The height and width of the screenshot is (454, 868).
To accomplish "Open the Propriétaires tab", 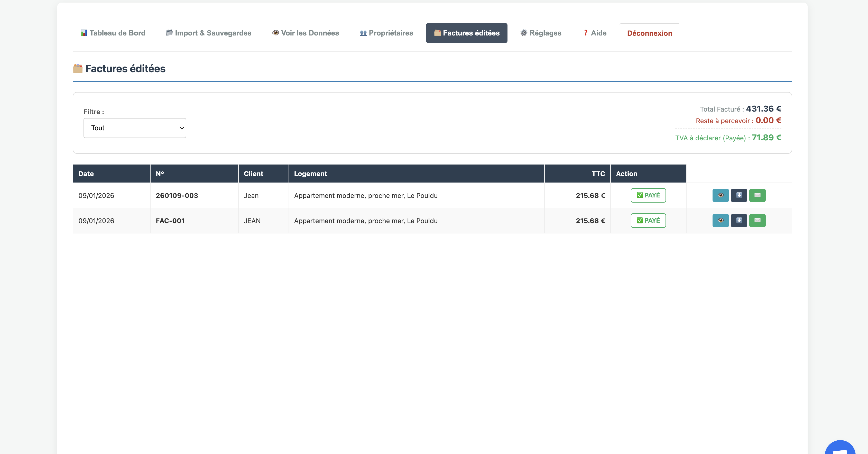I will [x=386, y=33].
